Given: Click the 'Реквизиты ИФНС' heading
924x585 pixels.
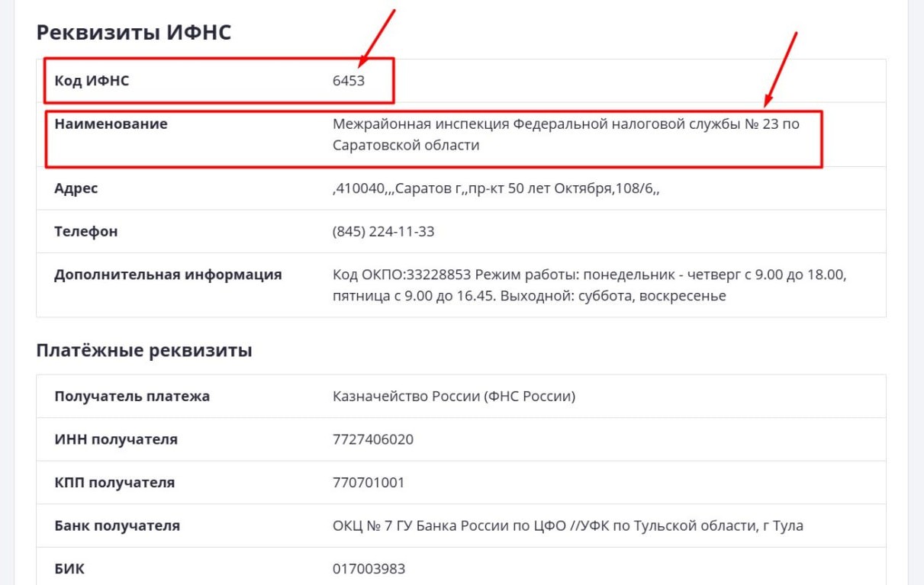Looking at the screenshot, I should click(x=134, y=32).
